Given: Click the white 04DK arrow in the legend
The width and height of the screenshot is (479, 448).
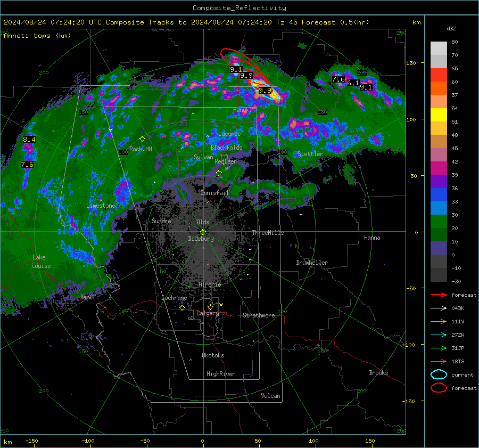Looking at the screenshot, I should (x=439, y=308).
